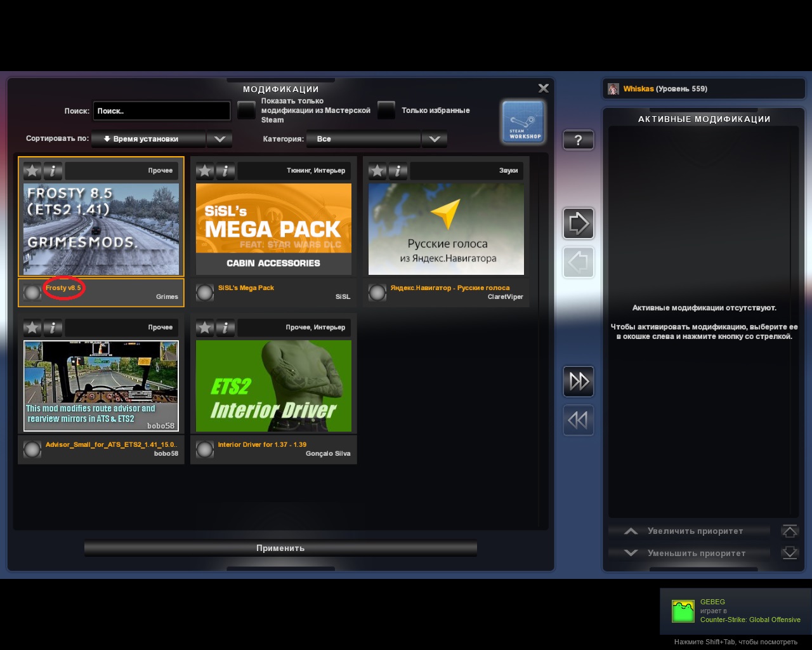Image resolution: width=812 pixels, height=650 pixels.
Task: Expand sort options with the arrow button
Action: 219,139
